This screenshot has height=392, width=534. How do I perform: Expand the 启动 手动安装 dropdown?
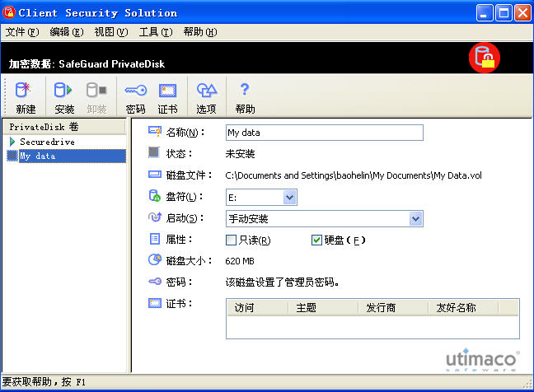click(x=416, y=219)
